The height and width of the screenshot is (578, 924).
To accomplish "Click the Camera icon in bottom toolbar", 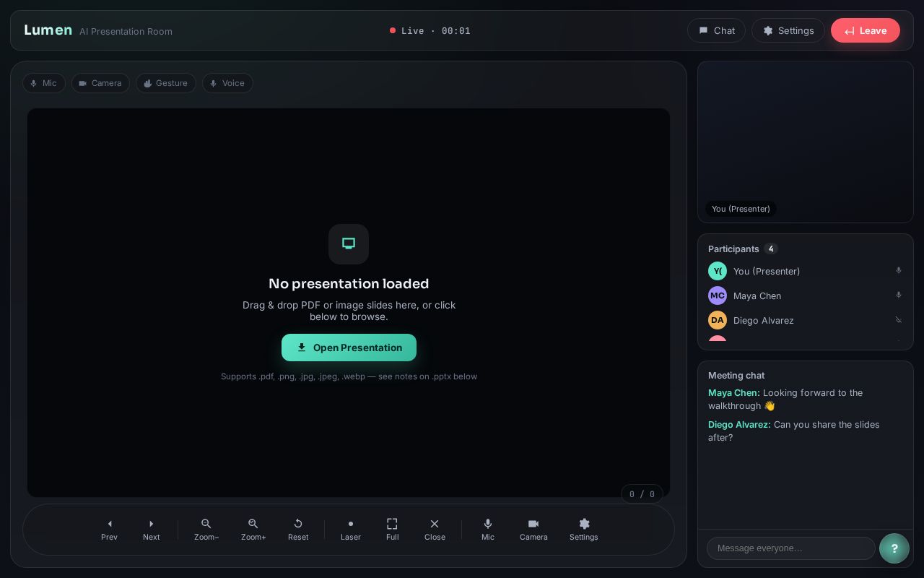I will (533, 524).
